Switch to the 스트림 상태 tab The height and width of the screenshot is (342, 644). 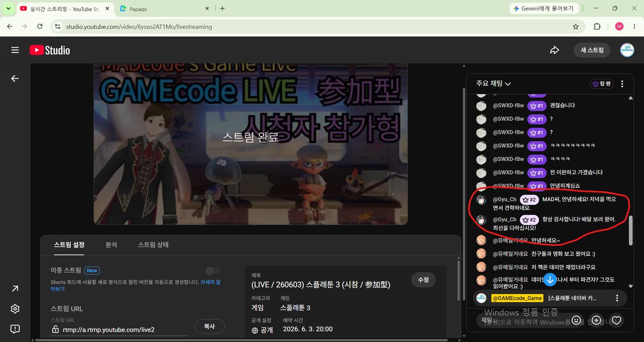(x=153, y=244)
